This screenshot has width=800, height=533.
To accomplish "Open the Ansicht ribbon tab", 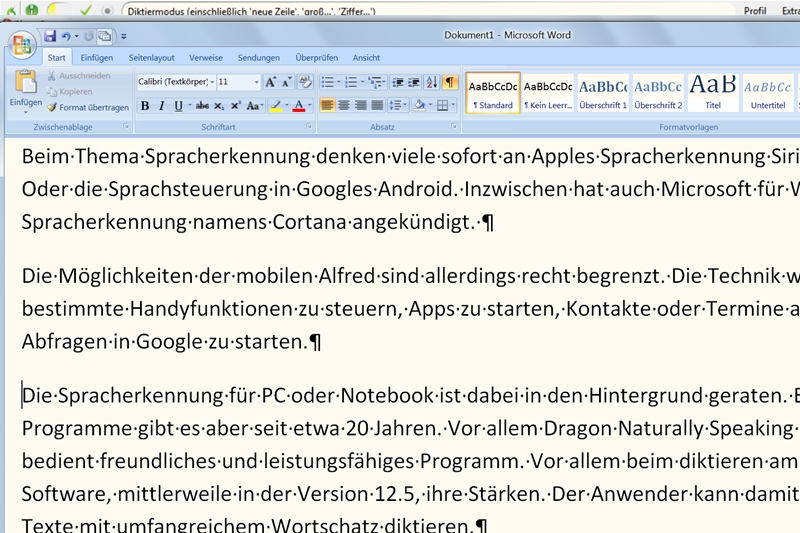I will (366, 58).
